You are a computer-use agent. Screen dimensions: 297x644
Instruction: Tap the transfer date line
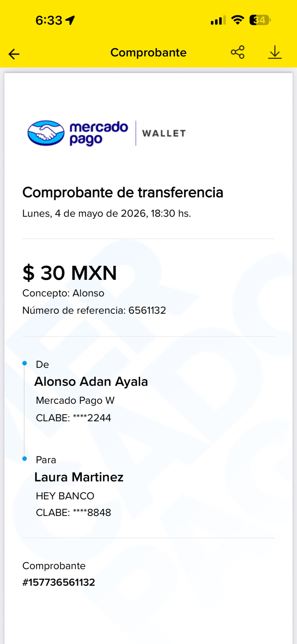click(107, 214)
